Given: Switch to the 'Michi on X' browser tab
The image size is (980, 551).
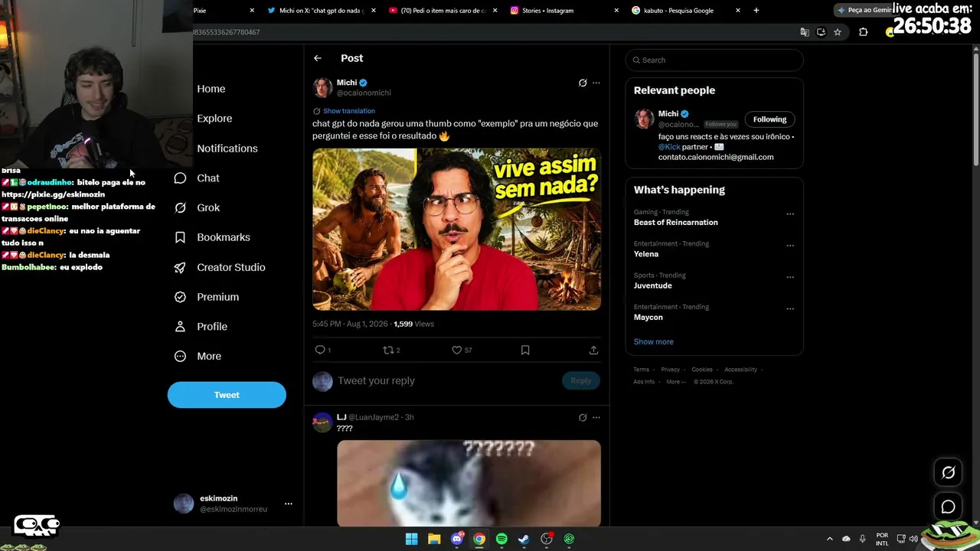Looking at the screenshot, I should pyautogui.click(x=322, y=11).
